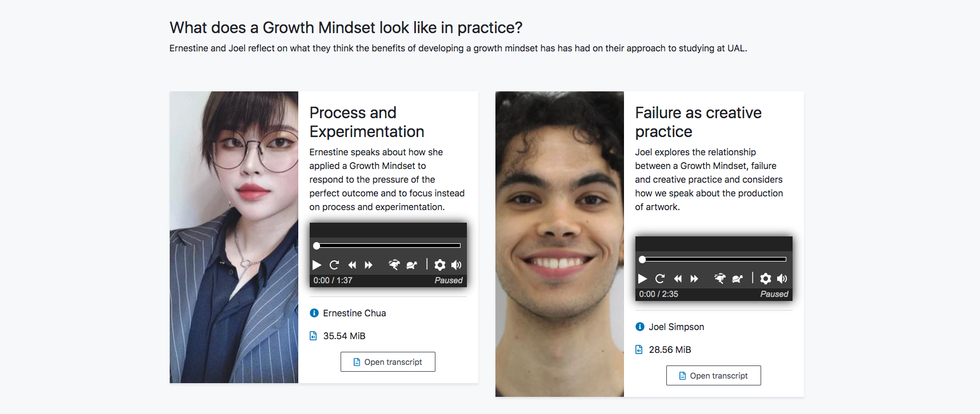Viewport: 980px width, 414px height.
Task: Select the turtle icon on Joel's audio player
Action: pyautogui.click(x=738, y=279)
